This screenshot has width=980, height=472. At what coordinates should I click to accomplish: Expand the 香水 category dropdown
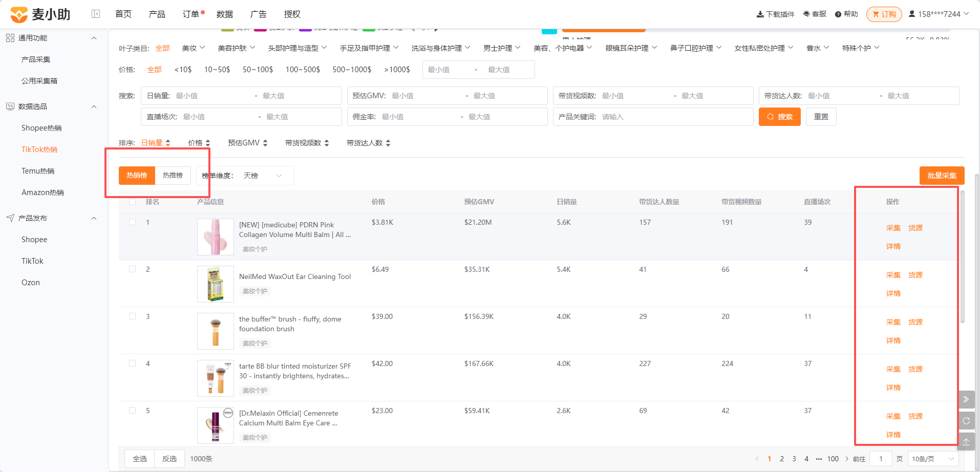pos(818,48)
